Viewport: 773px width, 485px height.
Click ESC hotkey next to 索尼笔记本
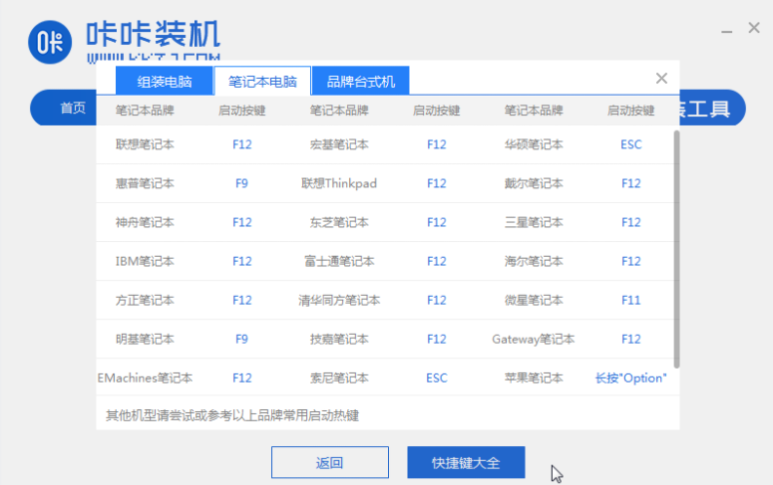pyautogui.click(x=437, y=378)
